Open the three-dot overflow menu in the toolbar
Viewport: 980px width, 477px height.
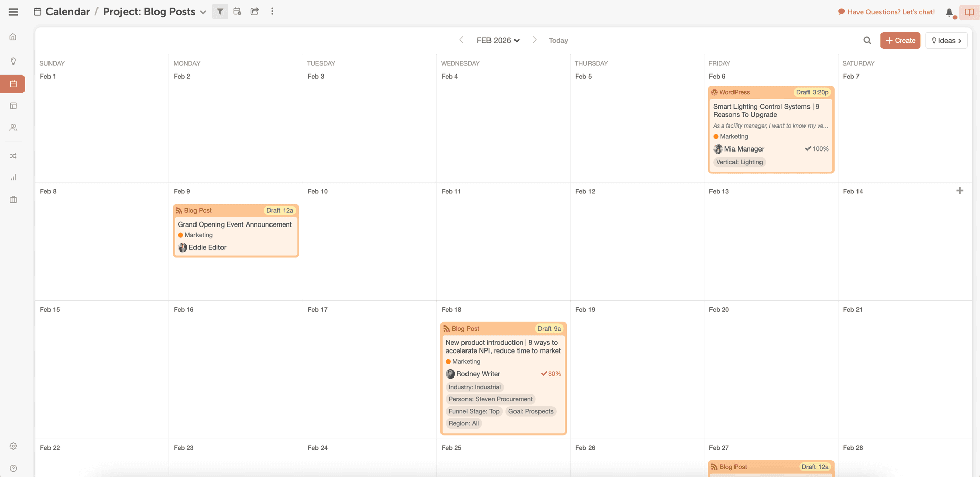point(272,11)
